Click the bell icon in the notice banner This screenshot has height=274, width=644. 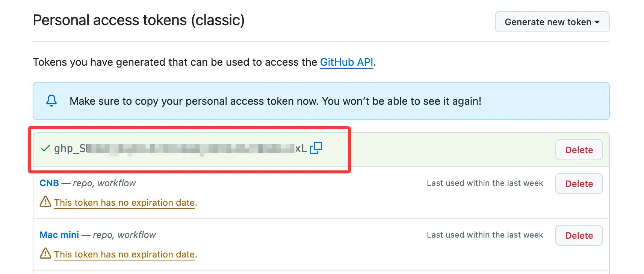(x=51, y=101)
